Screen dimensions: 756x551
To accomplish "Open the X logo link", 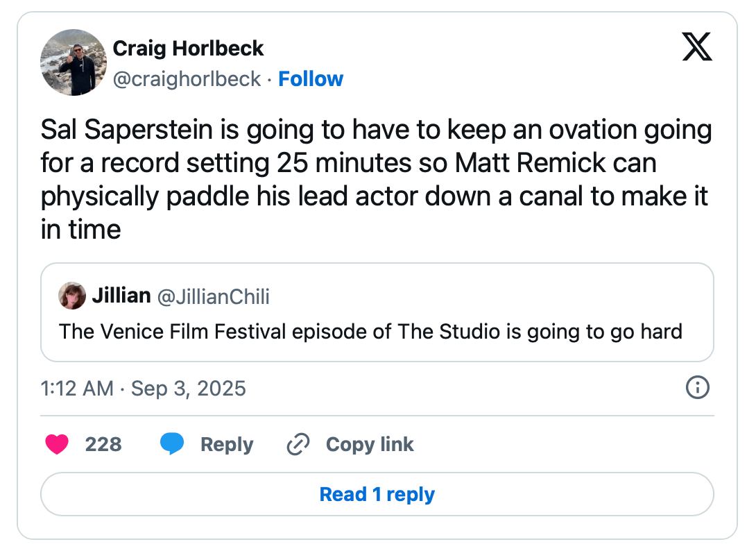I will coord(696,48).
